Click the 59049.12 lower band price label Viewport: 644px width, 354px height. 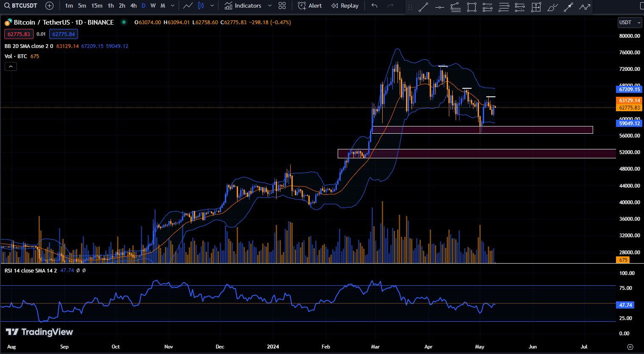[x=629, y=123]
